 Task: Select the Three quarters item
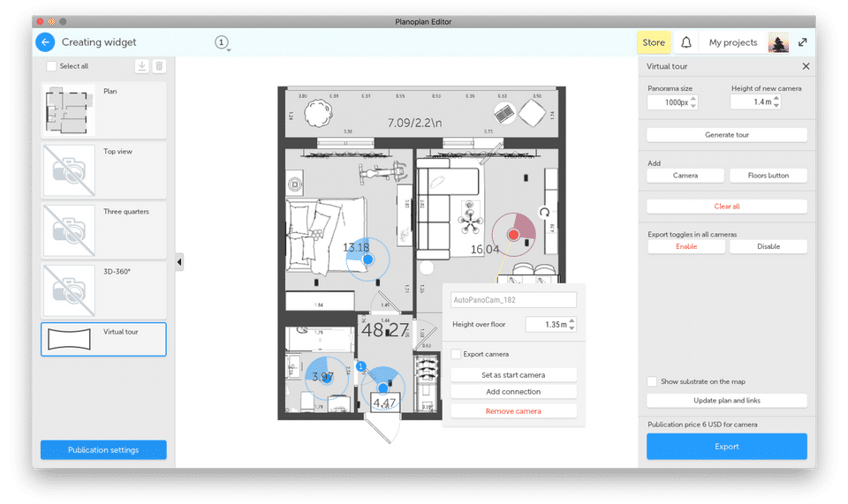[x=103, y=230]
